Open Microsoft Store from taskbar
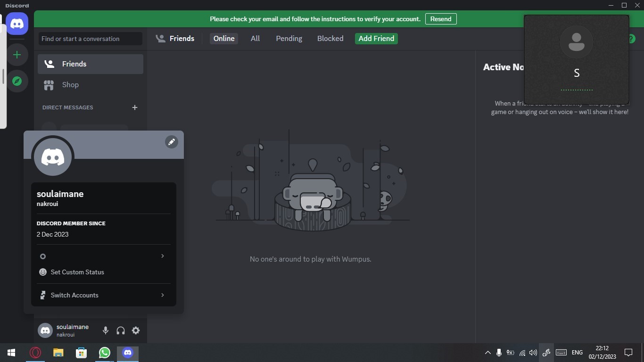 81,353
